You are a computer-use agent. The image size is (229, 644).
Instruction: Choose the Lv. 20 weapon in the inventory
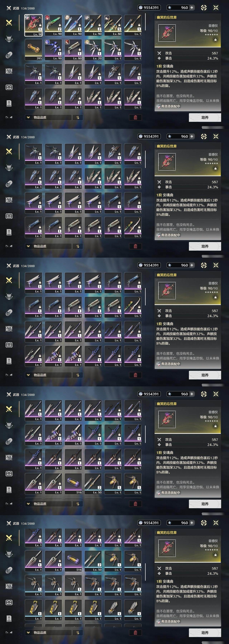pyautogui.click(x=93, y=50)
